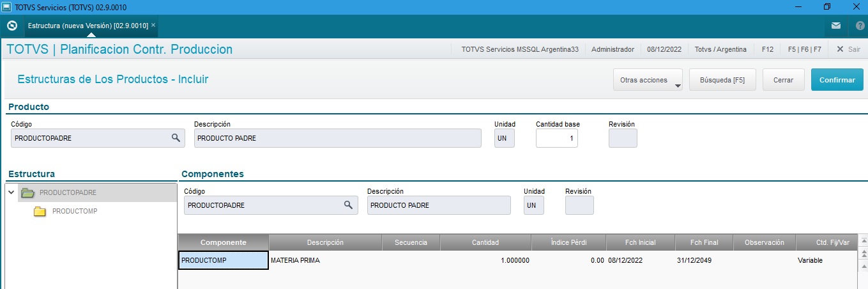
Task: Select the PRODUCTOPADRE open folder icon
Action: coord(27,192)
